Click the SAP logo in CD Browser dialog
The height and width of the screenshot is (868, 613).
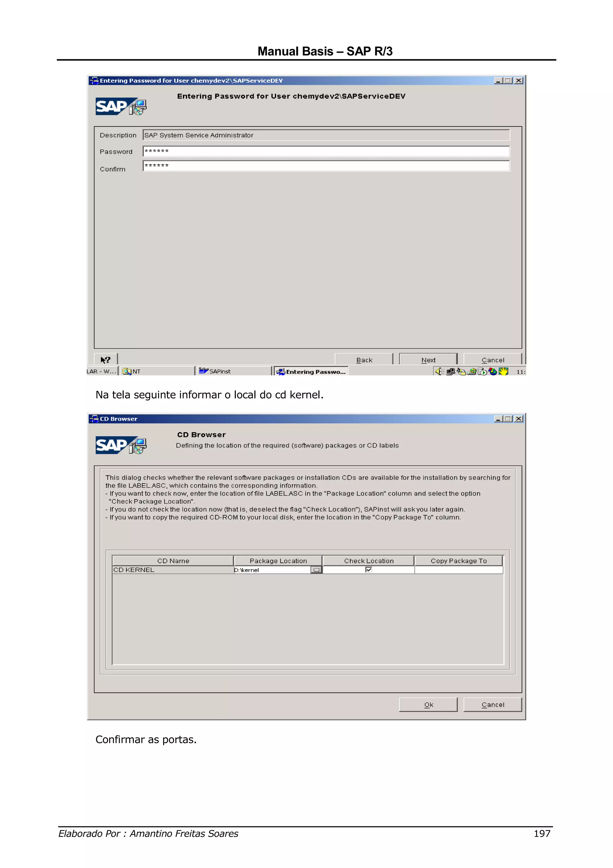tap(121, 445)
